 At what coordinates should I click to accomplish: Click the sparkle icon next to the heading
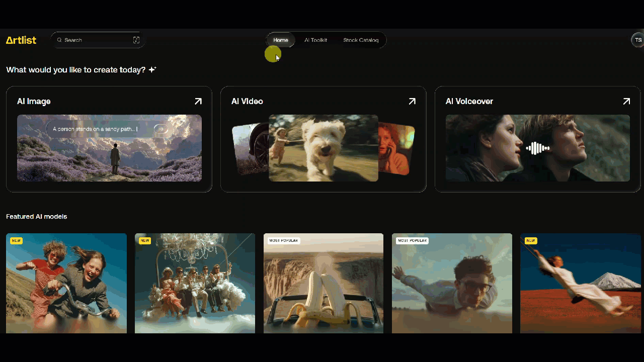coord(152,69)
